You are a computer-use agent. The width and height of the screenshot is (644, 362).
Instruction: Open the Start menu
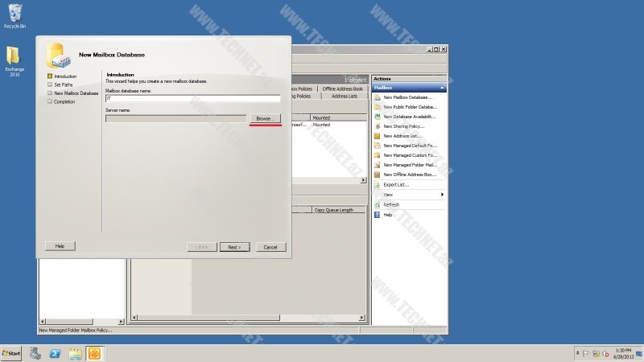point(11,354)
